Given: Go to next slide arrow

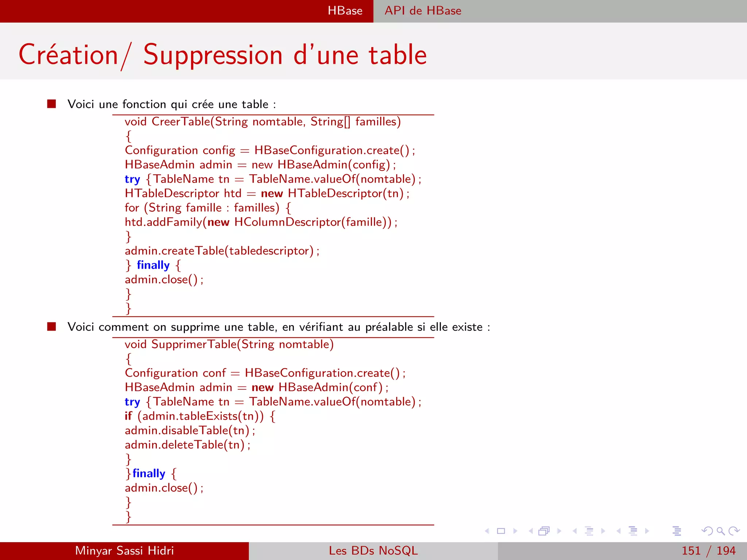Looking at the screenshot, I should [515, 531].
